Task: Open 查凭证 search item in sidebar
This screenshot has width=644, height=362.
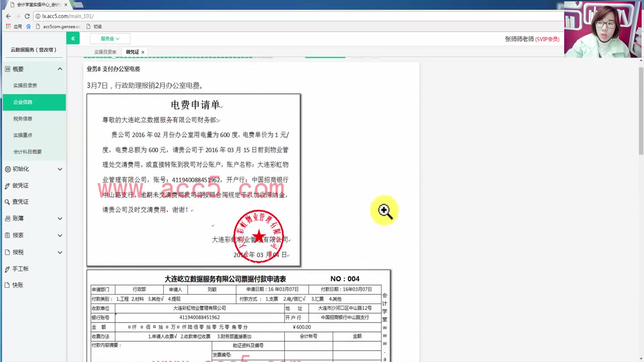Action: (x=20, y=202)
